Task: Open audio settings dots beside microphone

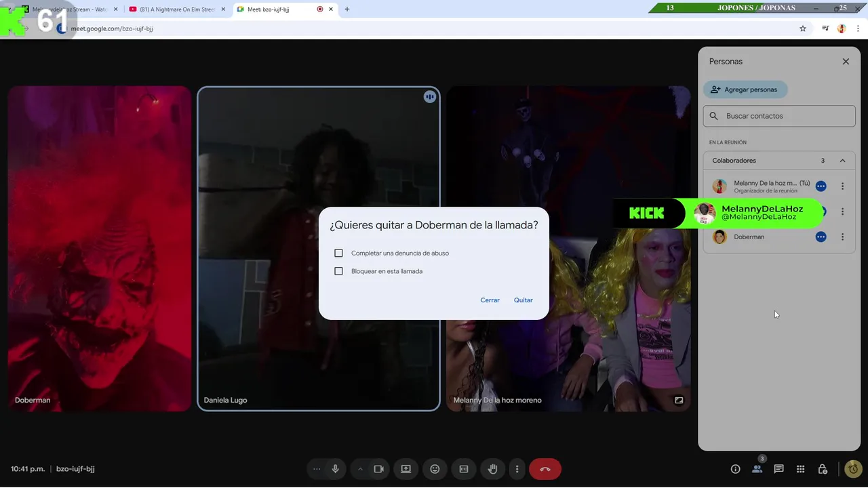Action: [316, 469]
